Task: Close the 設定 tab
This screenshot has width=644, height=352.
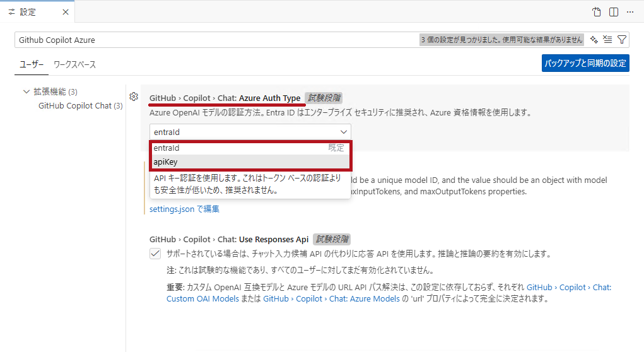Action: coord(66,12)
